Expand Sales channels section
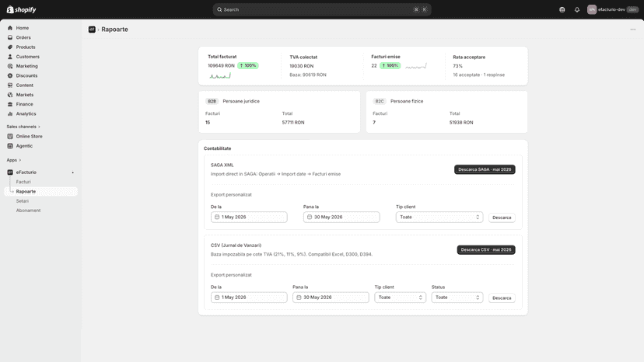Viewport: 644px width, 362px height. point(23,127)
